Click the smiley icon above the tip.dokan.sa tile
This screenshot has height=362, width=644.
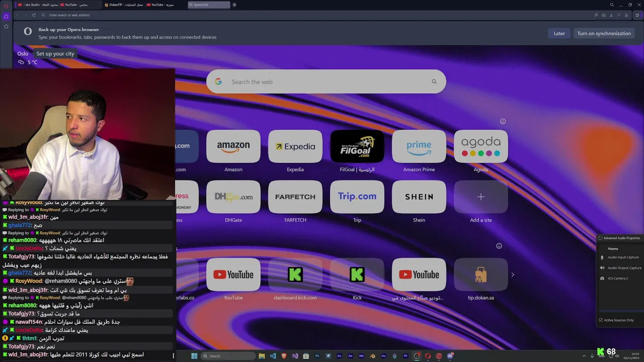tap(499, 246)
